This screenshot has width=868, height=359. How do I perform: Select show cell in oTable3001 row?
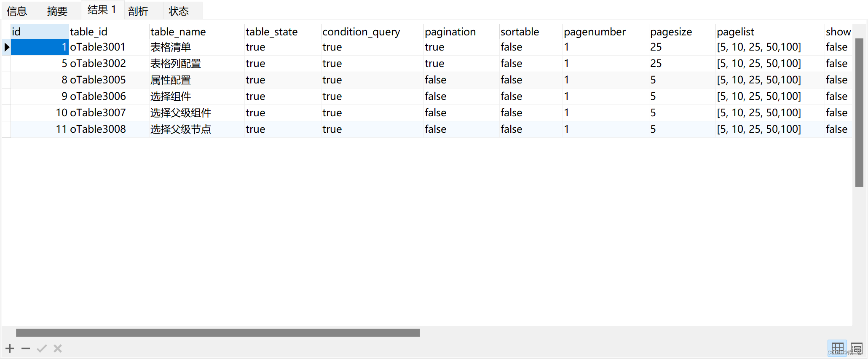[x=838, y=47]
